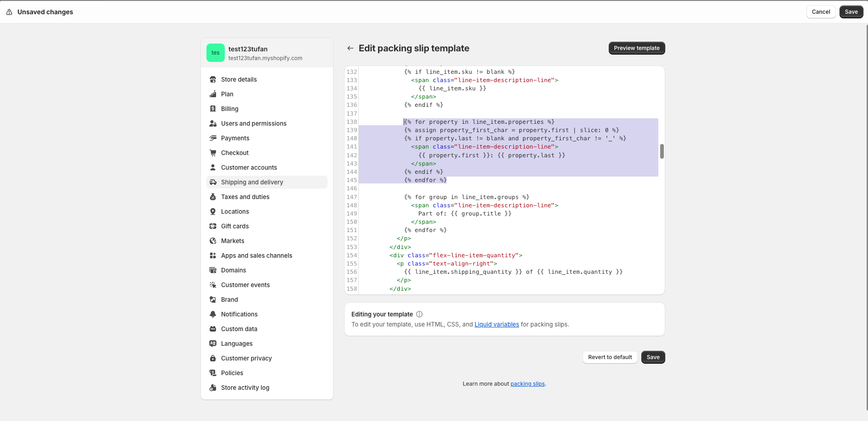The image size is (868, 421).
Task: Click the Notifications bell icon
Action: coord(213,314)
